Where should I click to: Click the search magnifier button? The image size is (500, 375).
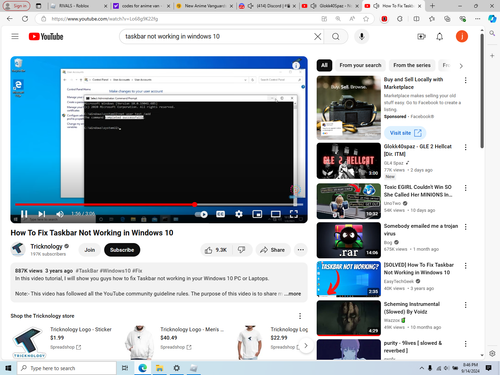[336, 36]
